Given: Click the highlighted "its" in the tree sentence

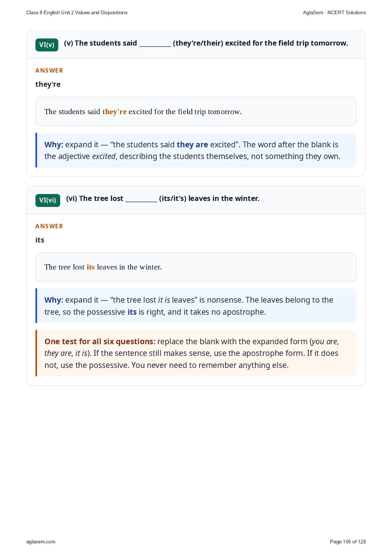Looking at the screenshot, I should [x=91, y=267].
